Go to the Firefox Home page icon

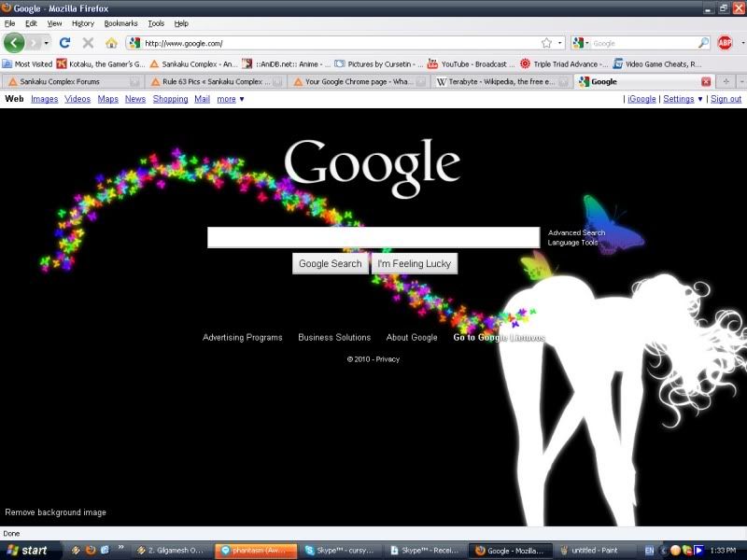pos(111,43)
